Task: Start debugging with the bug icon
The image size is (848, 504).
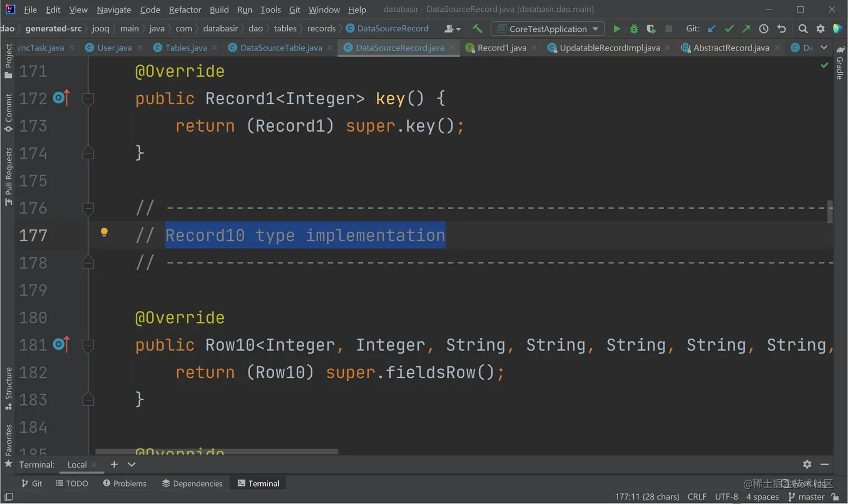Action: (634, 29)
